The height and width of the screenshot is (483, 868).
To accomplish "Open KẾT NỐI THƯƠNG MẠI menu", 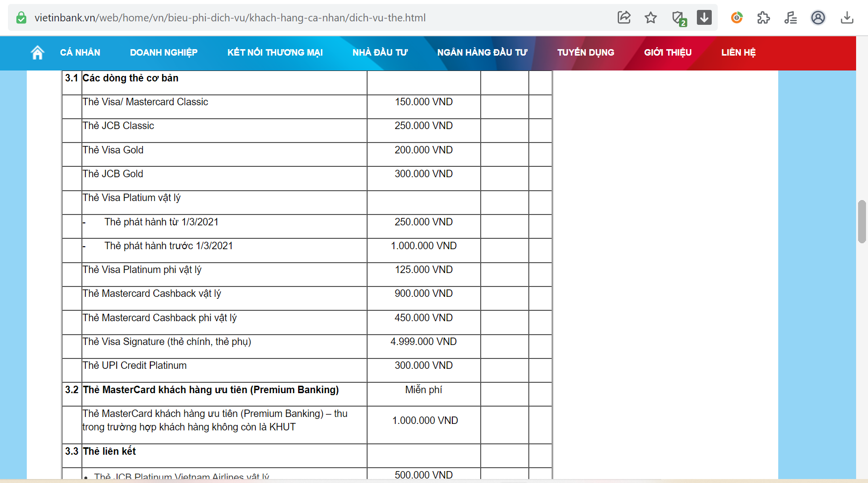I will click(x=275, y=53).
